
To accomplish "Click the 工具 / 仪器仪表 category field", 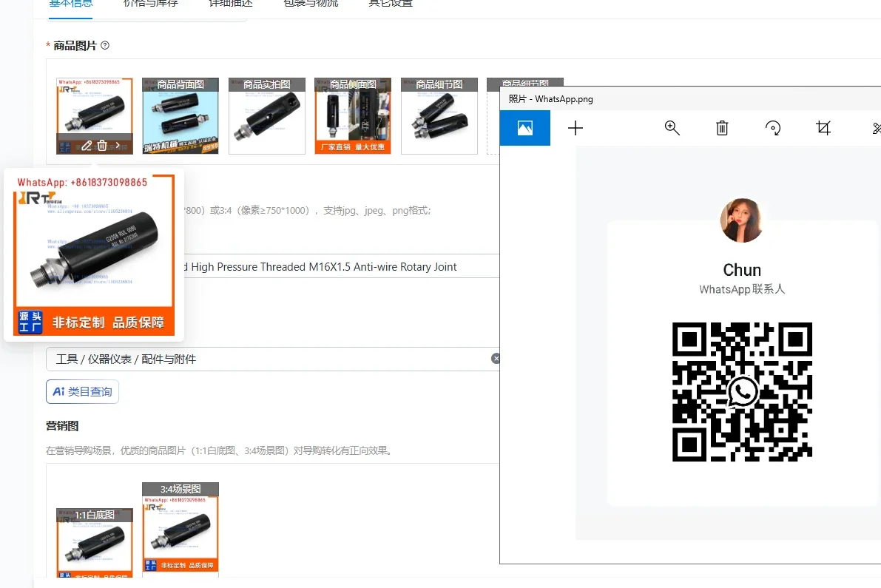I will pos(273,359).
